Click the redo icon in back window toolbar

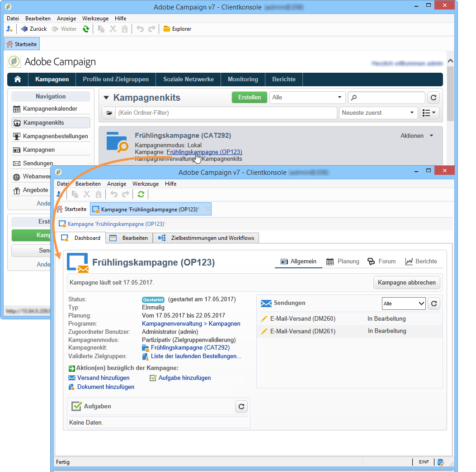coord(151,29)
